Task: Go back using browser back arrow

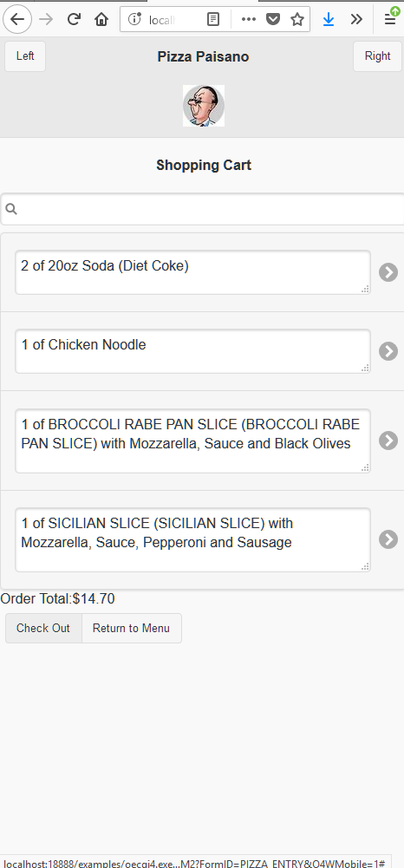Action: [17, 19]
